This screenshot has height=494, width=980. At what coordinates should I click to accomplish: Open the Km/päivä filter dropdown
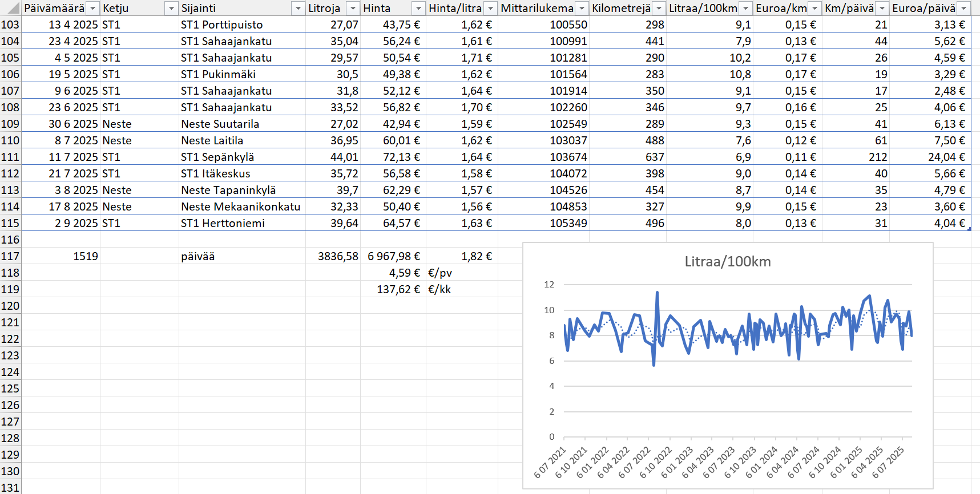882,9
